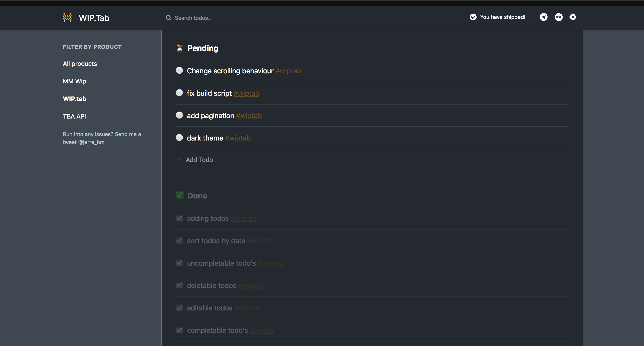The width and height of the screenshot is (644, 346).
Task: Click the search magnifier icon
Action: (169, 18)
